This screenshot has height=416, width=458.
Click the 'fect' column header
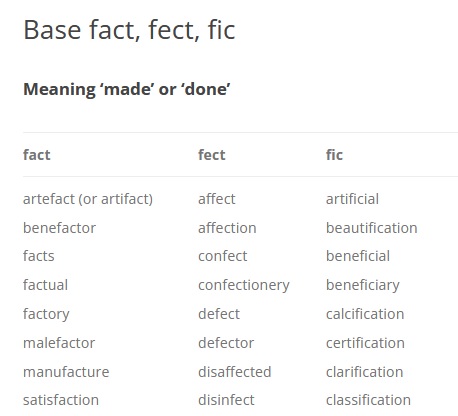click(212, 155)
